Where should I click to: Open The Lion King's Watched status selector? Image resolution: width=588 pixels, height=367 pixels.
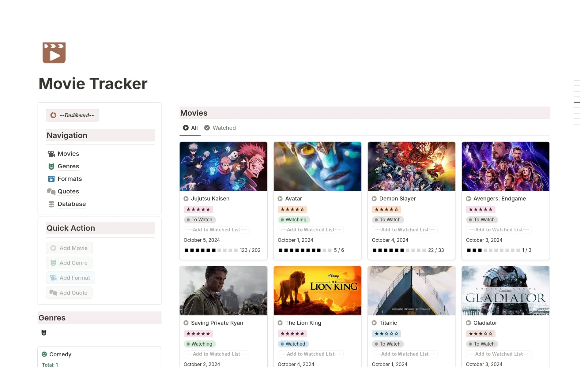293,344
